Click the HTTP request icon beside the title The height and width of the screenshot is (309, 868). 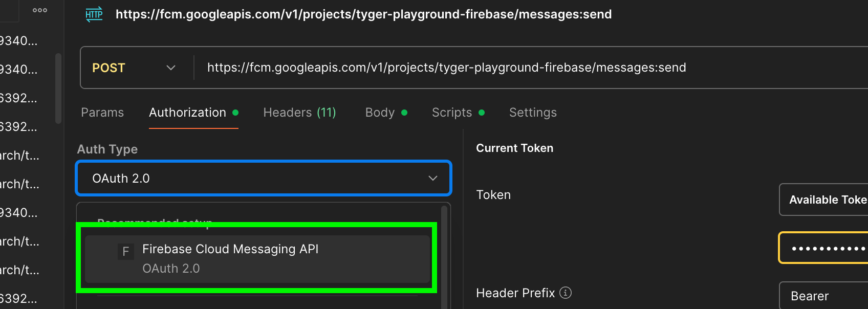pyautogui.click(x=94, y=14)
